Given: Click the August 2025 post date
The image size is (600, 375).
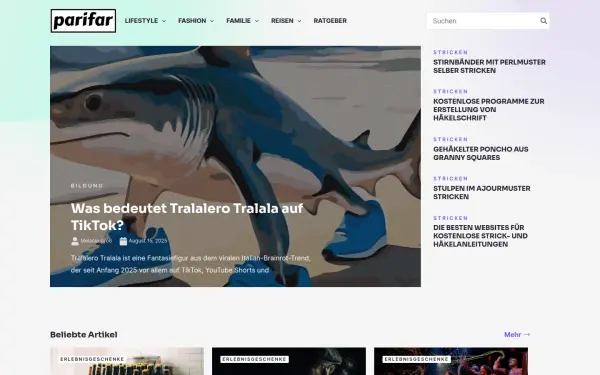Looking at the screenshot, I should 148,241.
